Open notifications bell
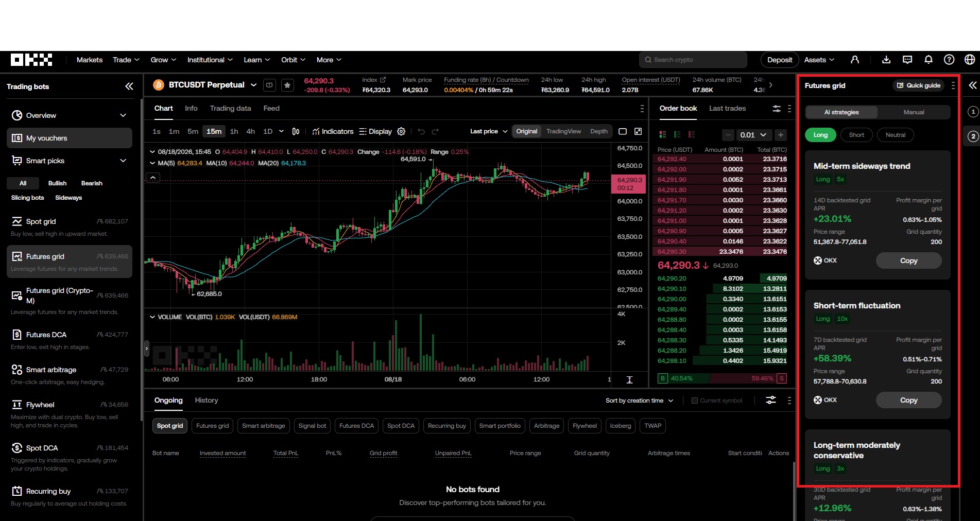Image resolution: width=980 pixels, height=521 pixels. tap(929, 60)
